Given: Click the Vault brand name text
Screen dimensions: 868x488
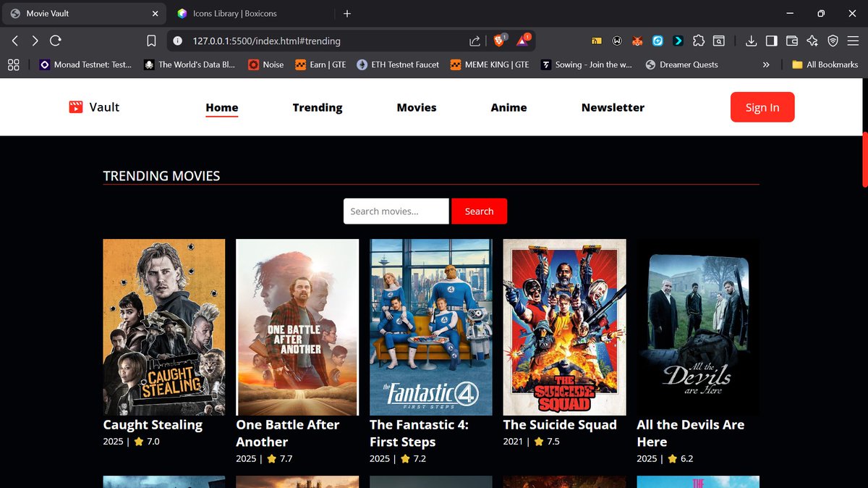Looking at the screenshot, I should tap(104, 107).
